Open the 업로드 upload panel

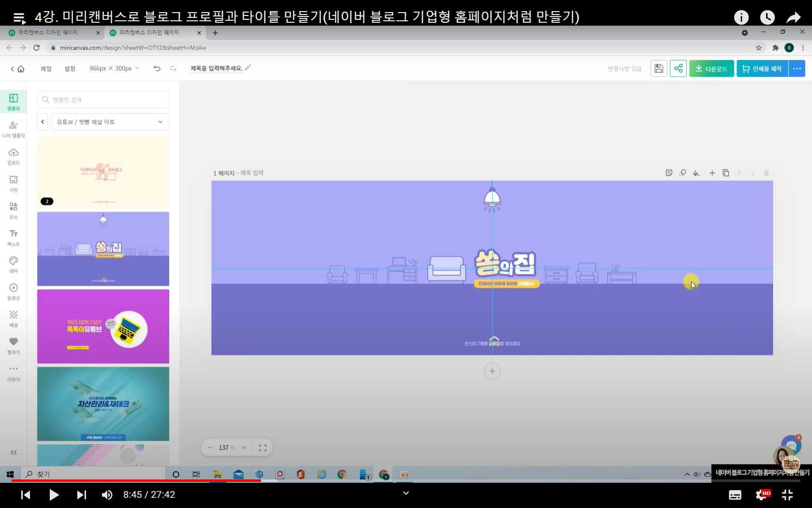coord(14,156)
